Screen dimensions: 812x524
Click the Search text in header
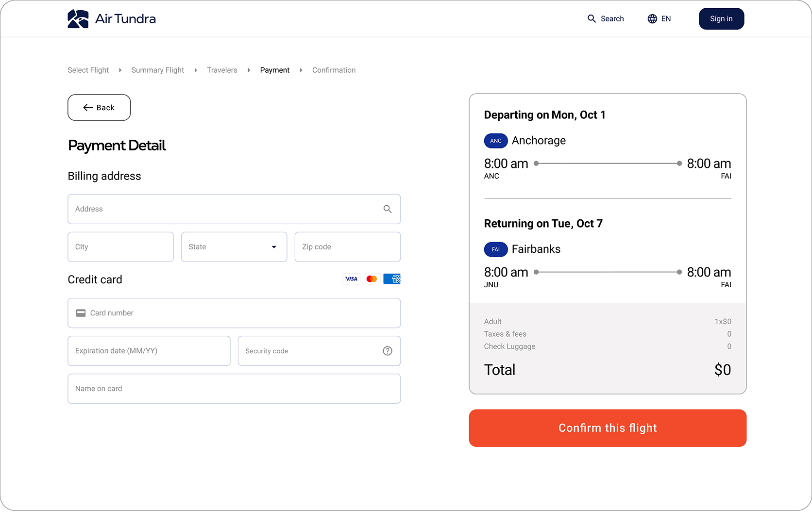pyautogui.click(x=612, y=19)
